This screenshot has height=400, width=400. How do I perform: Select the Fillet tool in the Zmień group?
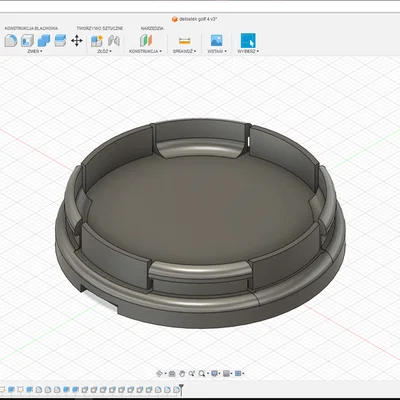[x=11, y=41]
